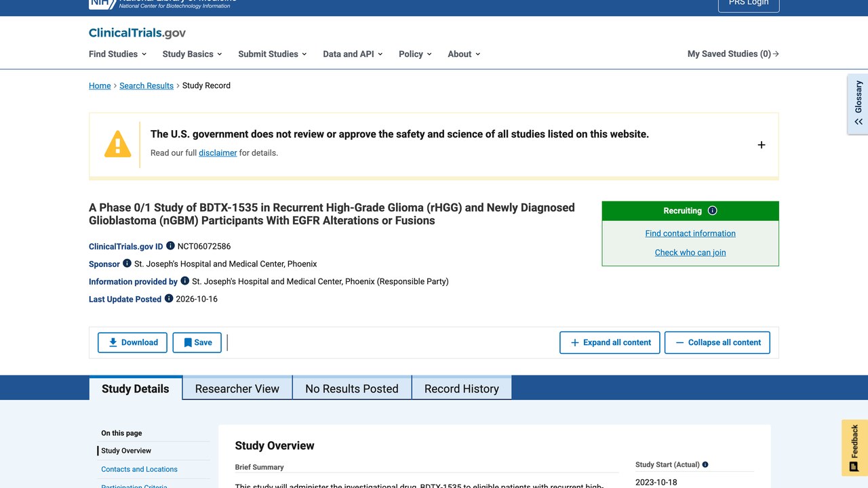Click the info icon beside Sponsor
The height and width of the screenshot is (488, 868).
(127, 264)
